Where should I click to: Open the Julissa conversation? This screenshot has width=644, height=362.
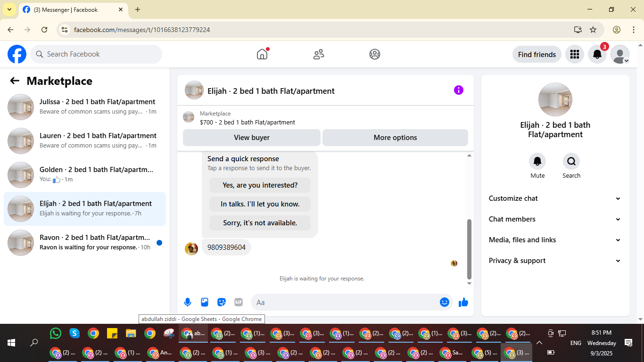[85, 107]
